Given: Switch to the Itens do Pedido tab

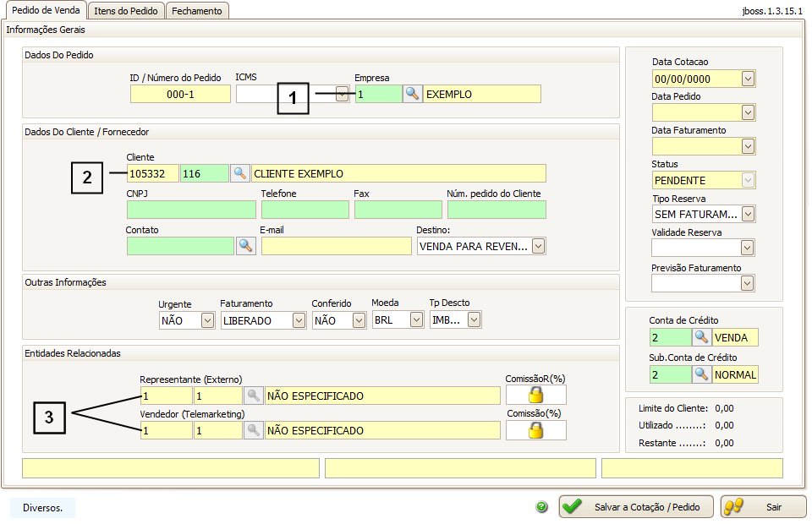Looking at the screenshot, I should point(127,11).
